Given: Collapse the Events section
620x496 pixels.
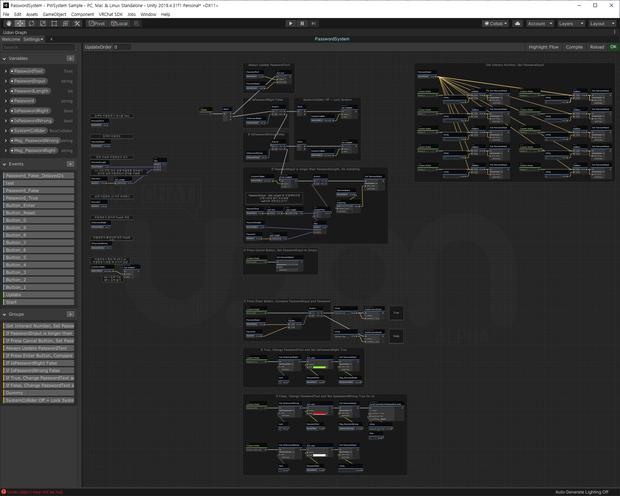Looking at the screenshot, I should coord(4,164).
